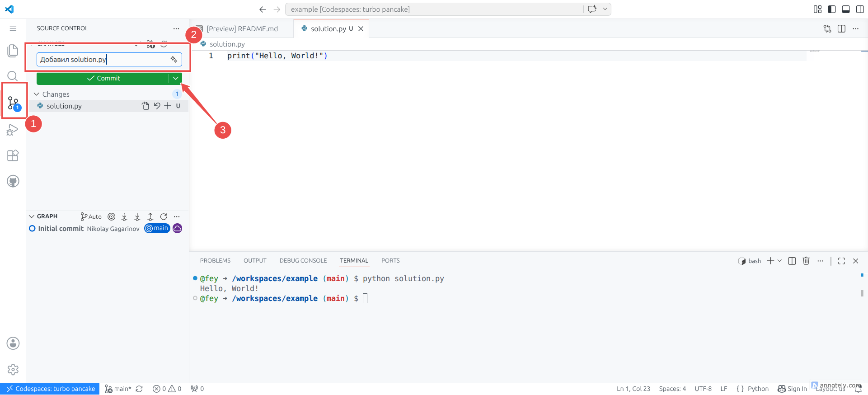Switch to the PROBLEMS panel tab
Screen dimensions: 868x395
click(215, 261)
